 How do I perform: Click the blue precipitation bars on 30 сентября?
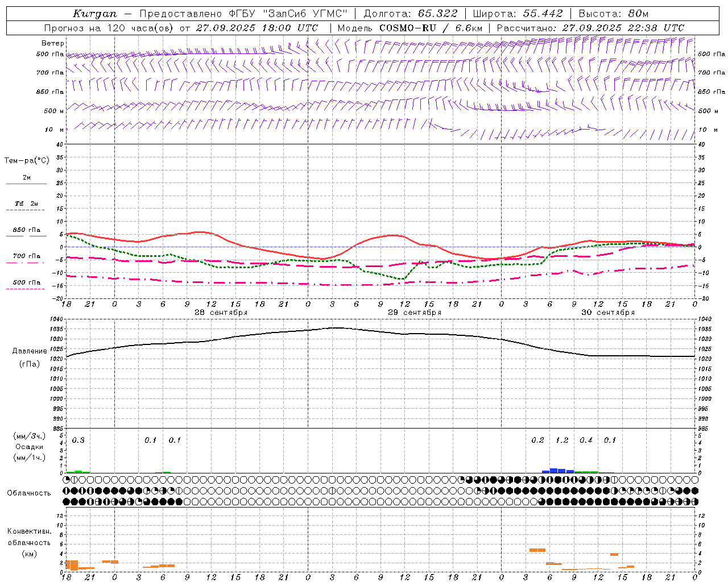(557, 471)
